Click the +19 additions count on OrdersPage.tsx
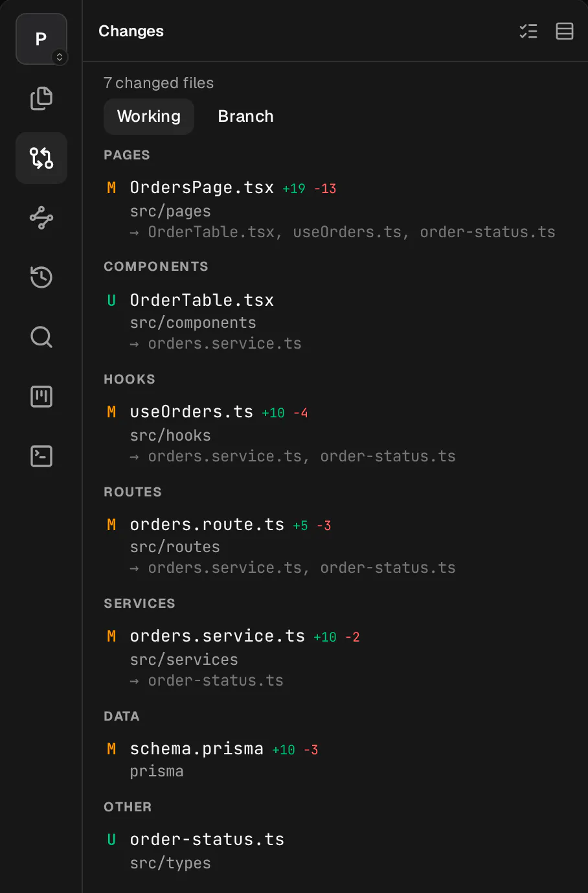Image resolution: width=588 pixels, height=893 pixels. [x=294, y=189]
